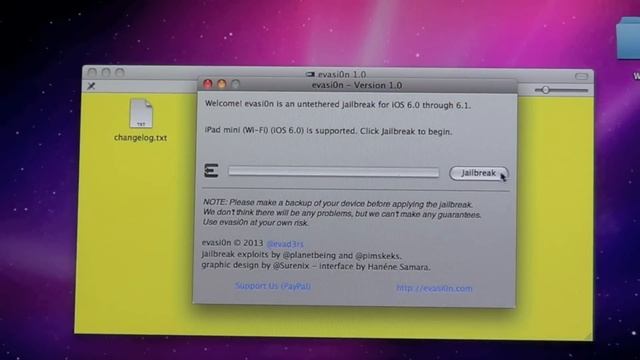Click the evasi0n 1.0 disk title icon
This screenshot has height=360, width=640.
[310, 74]
